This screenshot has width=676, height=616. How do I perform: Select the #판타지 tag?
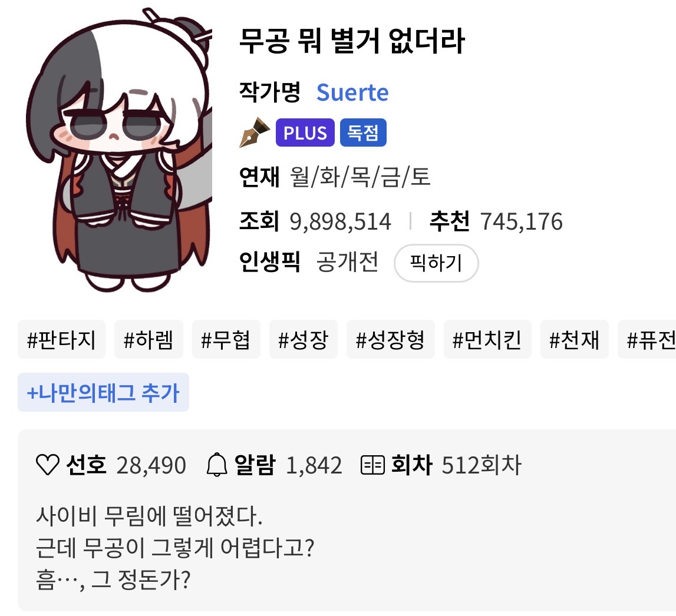click(x=62, y=339)
